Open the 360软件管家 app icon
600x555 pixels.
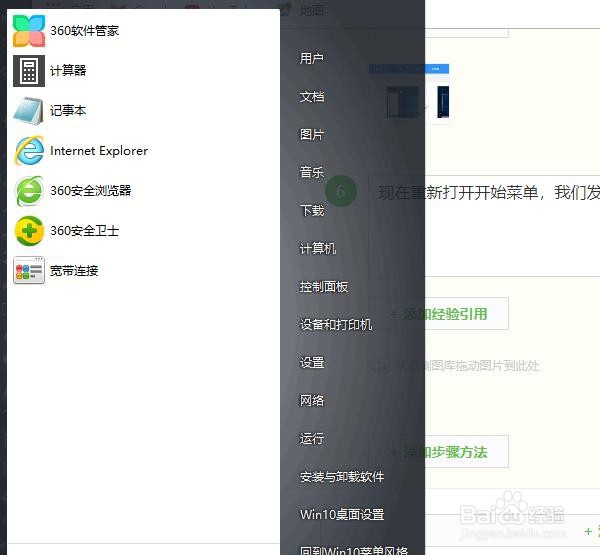pos(29,31)
